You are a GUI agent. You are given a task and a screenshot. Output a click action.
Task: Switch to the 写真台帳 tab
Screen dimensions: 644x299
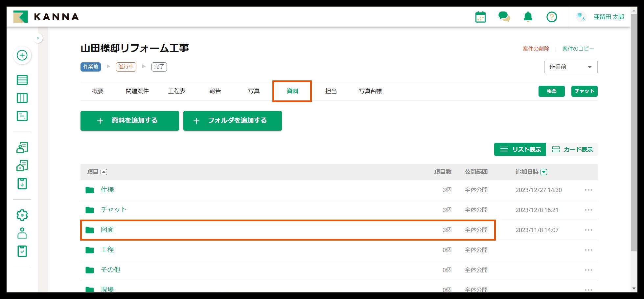click(370, 91)
